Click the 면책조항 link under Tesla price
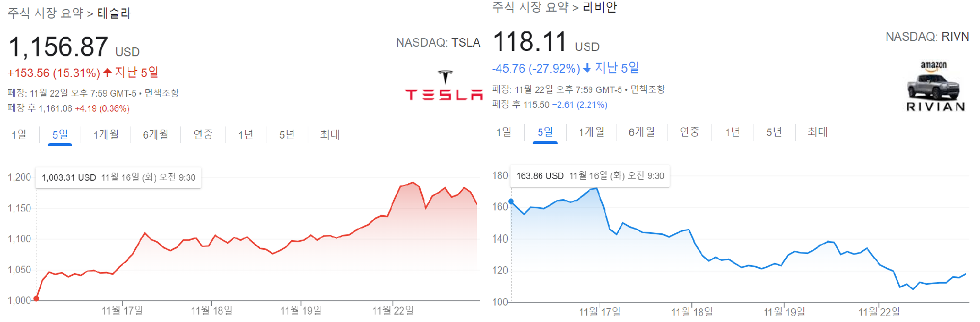980x322 pixels. 162,93
